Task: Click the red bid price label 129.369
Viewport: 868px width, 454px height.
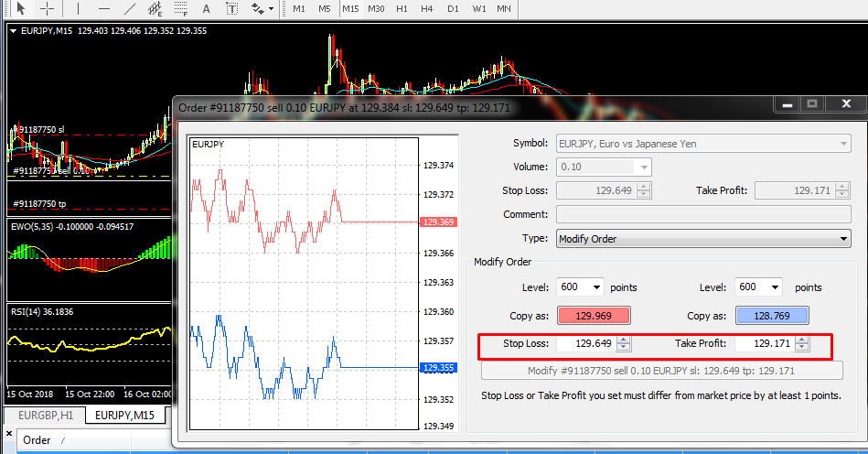Action: [x=438, y=222]
